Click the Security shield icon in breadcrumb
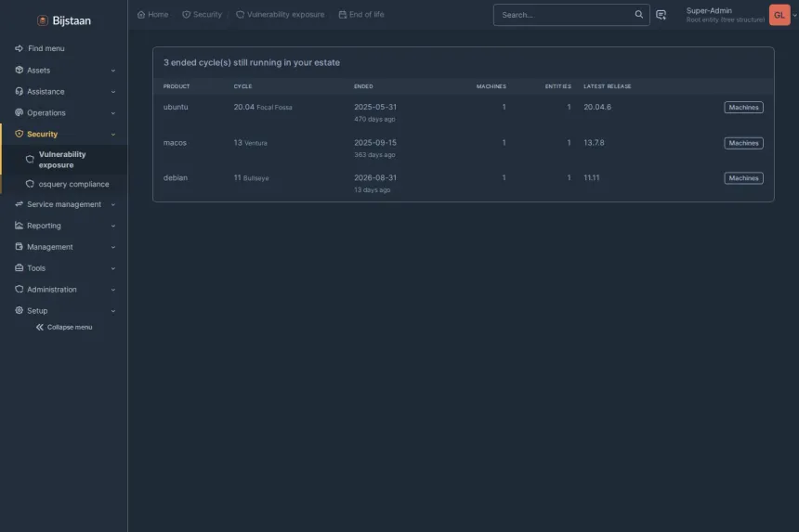This screenshot has width=799, height=532. tap(187, 15)
